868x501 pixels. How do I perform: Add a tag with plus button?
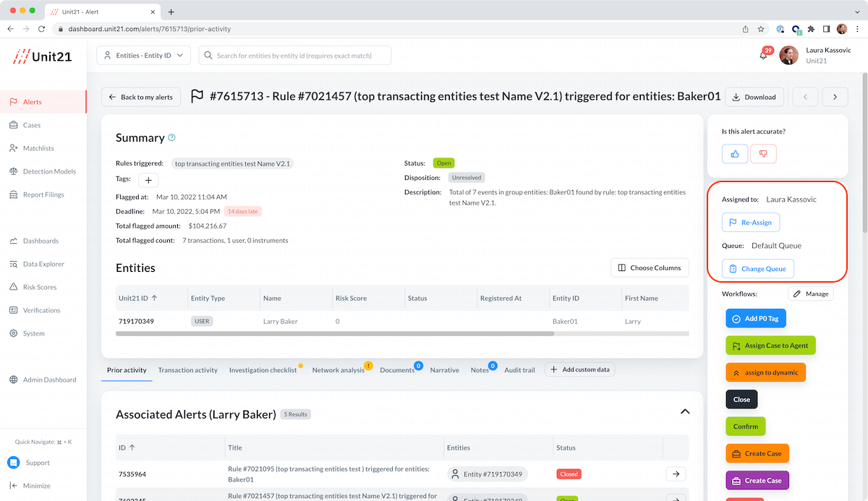148,180
